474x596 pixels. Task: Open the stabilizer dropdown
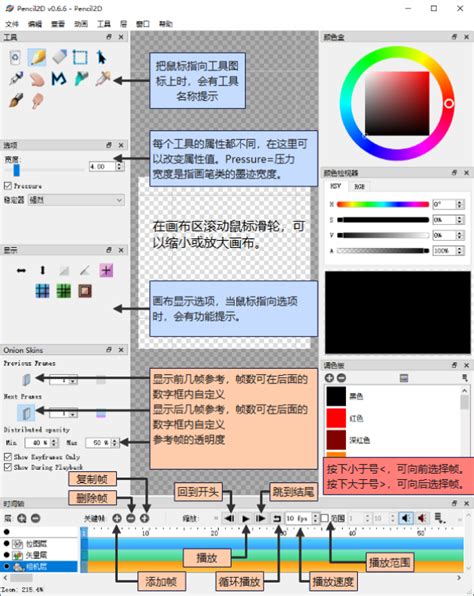coord(76,200)
